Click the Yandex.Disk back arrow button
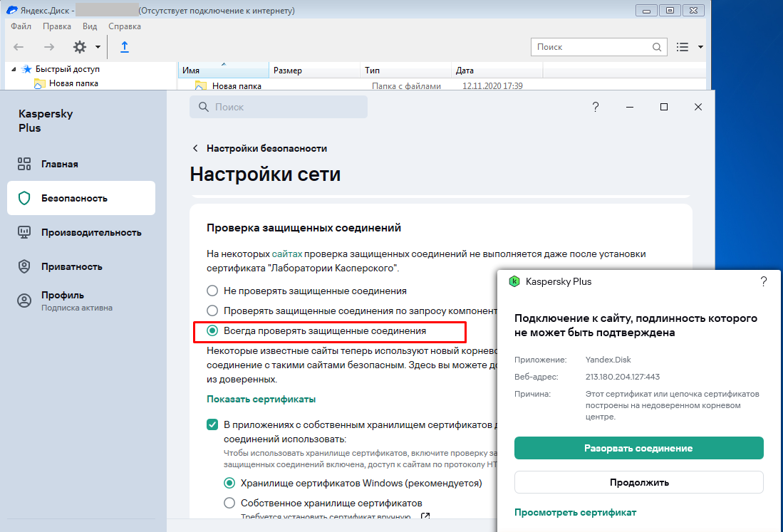This screenshot has height=532, width=783. point(19,47)
